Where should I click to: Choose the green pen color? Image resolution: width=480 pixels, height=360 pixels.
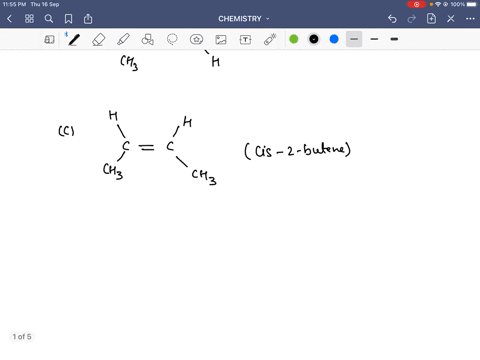click(294, 39)
